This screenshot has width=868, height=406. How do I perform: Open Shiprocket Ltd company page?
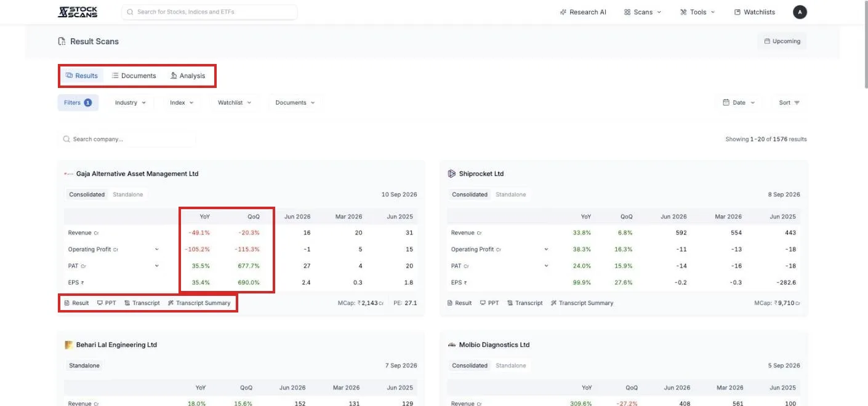coord(481,174)
